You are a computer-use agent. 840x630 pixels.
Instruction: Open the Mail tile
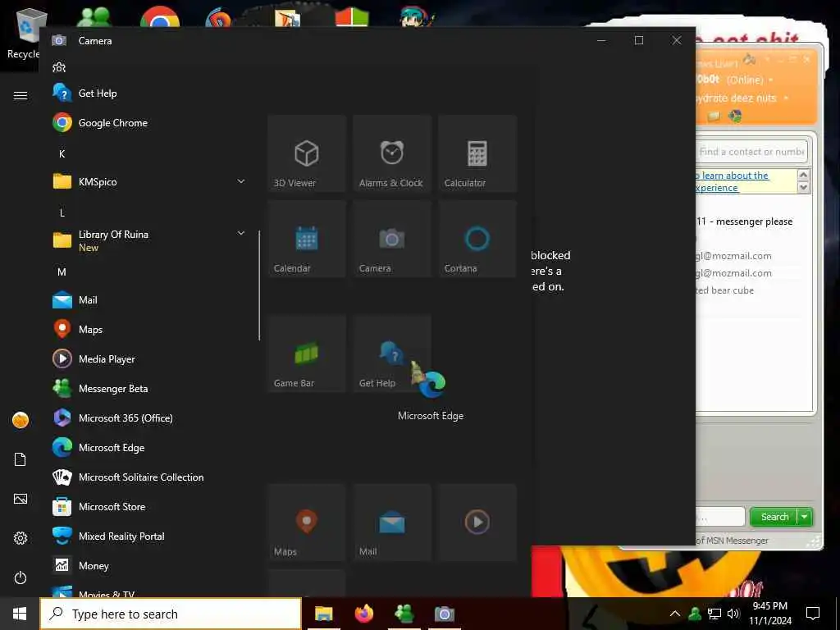[392, 523]
